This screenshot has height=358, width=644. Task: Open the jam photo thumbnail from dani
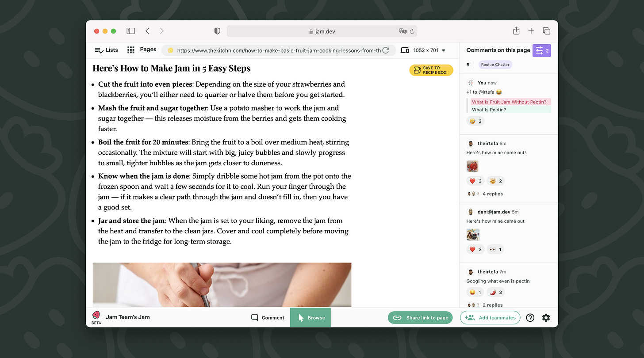click(473, 235)
